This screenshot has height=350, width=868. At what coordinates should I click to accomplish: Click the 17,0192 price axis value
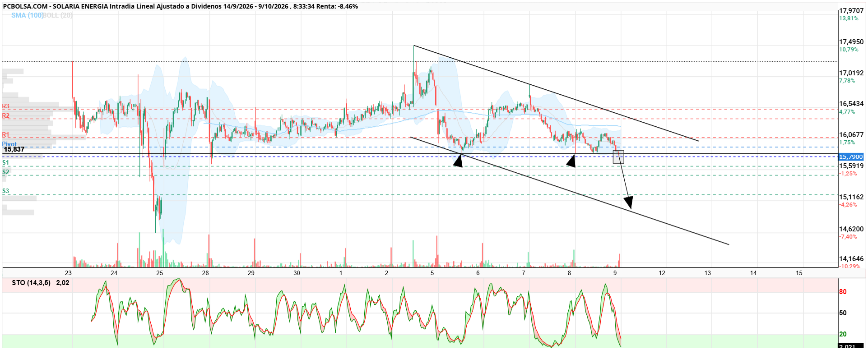pyautogui.click(x=851, y=73)
